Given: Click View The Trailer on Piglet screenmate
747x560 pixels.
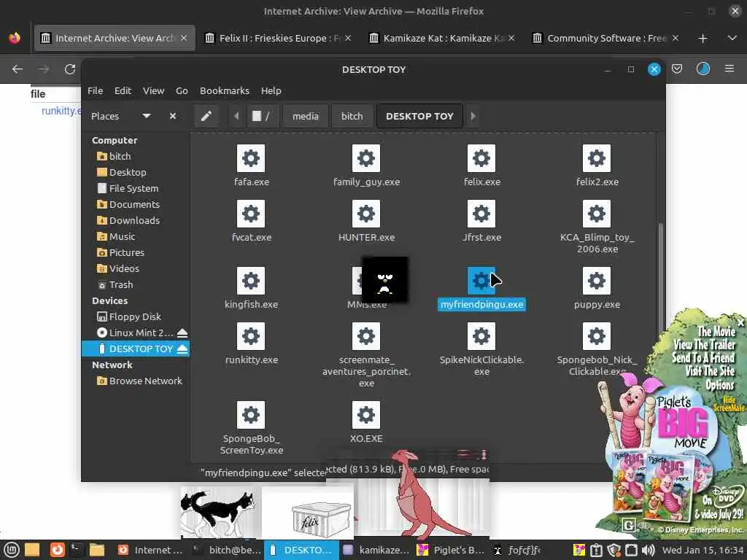Looking at the screenshot, I should 704,345.
